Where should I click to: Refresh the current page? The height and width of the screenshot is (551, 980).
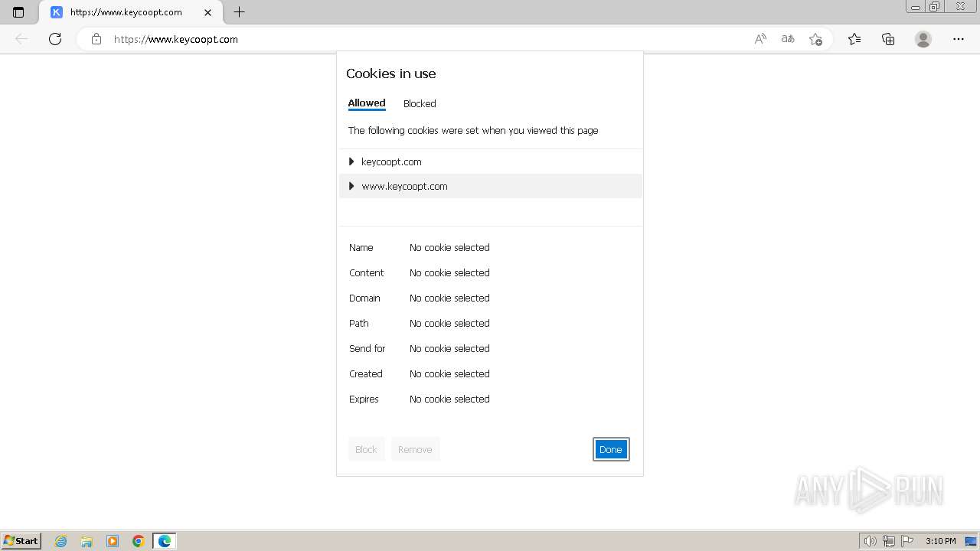click(55, 39)
